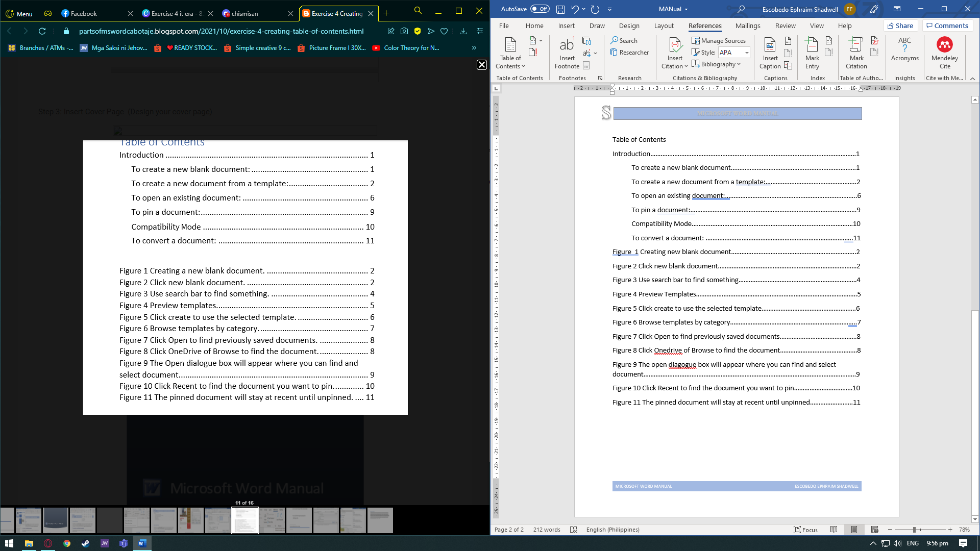Switch to the Review ribbon tab
This screenshot has height=551, width=980.
[x=785, y=26]
